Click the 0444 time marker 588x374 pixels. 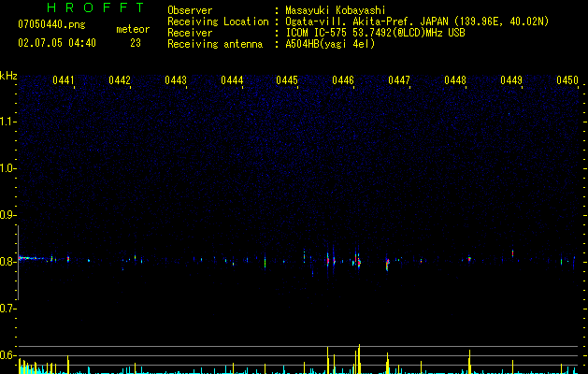click(x=232, y=80)
